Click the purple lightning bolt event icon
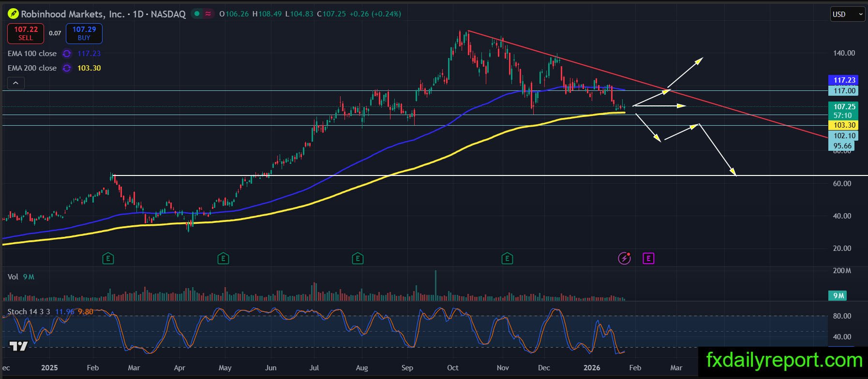Screen dimensions: 868x379 pos(625,259)
